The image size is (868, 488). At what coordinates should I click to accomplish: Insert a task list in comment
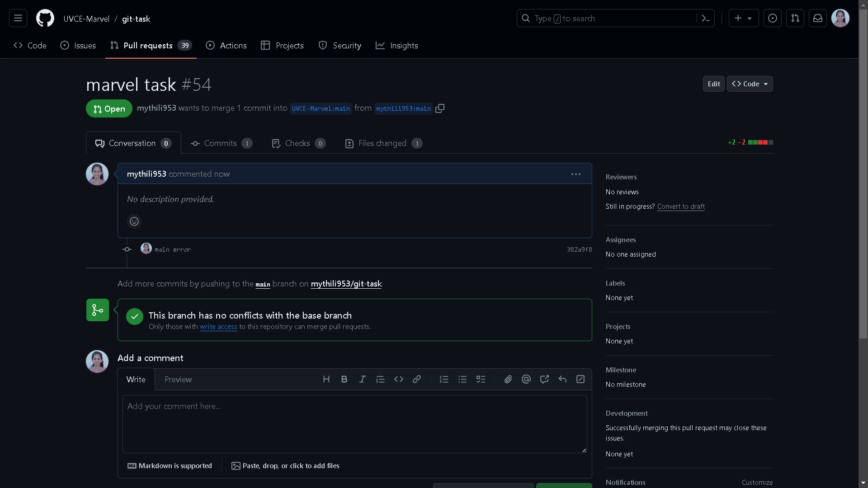[x=481, y=380]
